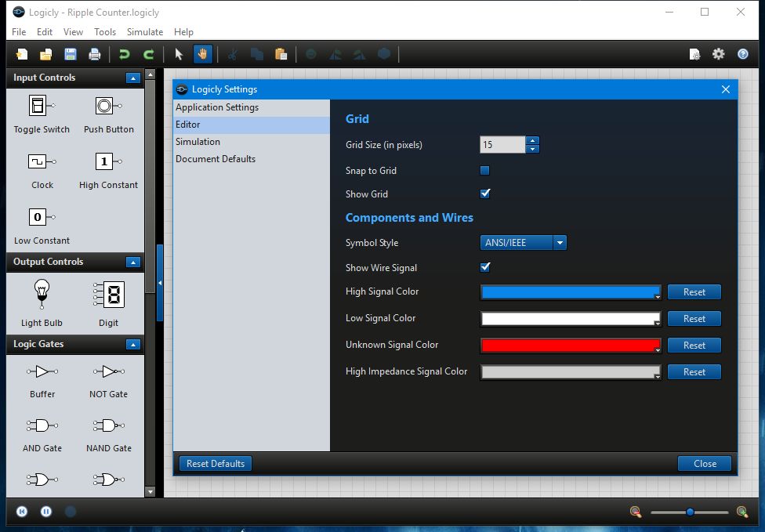This screenshot has height=532, width=765.
Task: Reset the High Impedance Signal Color
Action: click(x=694, y=372)
